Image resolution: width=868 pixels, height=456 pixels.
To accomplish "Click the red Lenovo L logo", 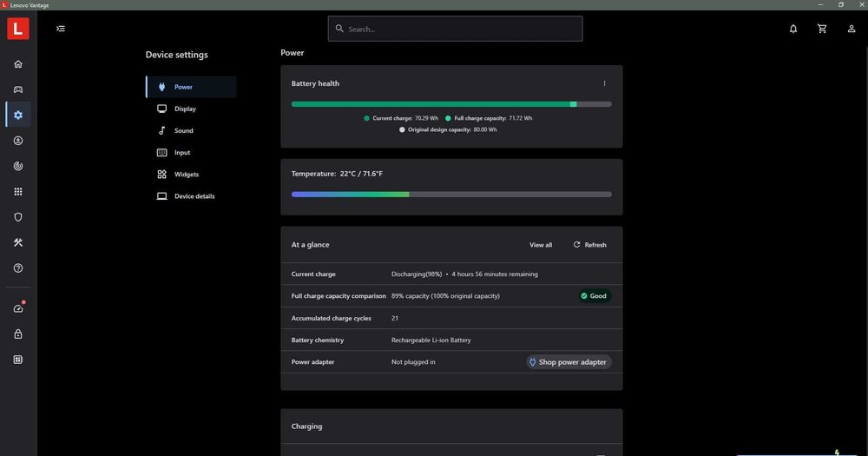I will [x=17, y=29].
